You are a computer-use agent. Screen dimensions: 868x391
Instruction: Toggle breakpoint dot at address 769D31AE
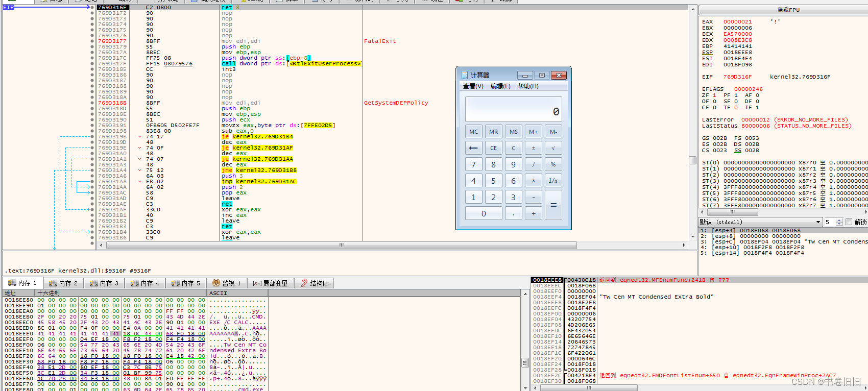(x=92, y=204)
